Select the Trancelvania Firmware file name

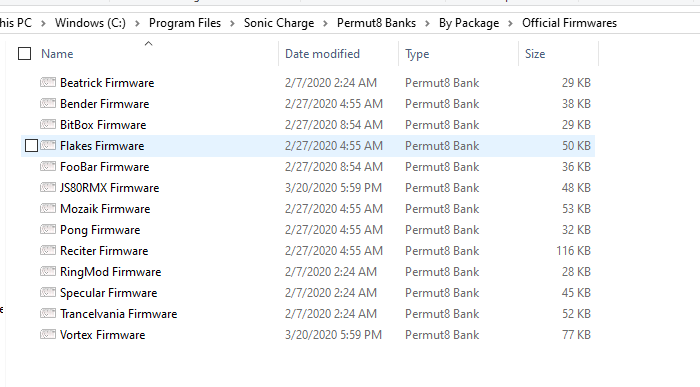(x=118, y=313)
